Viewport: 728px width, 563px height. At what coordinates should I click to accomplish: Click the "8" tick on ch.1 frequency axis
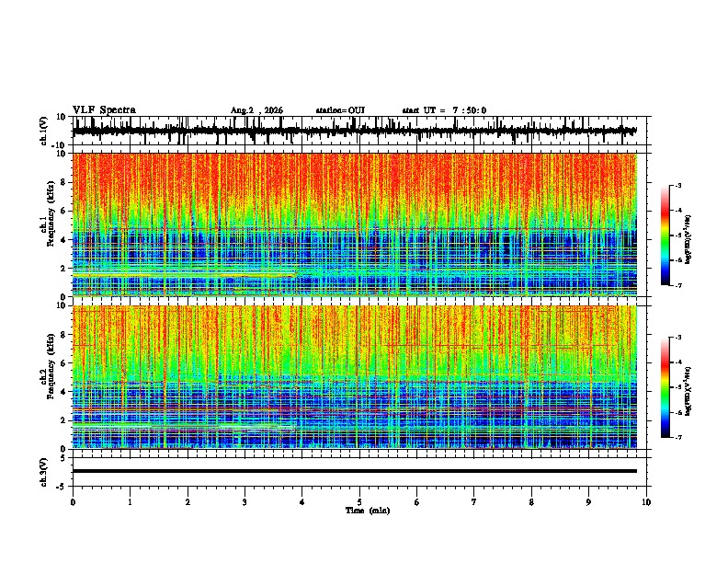pos(63,182)
